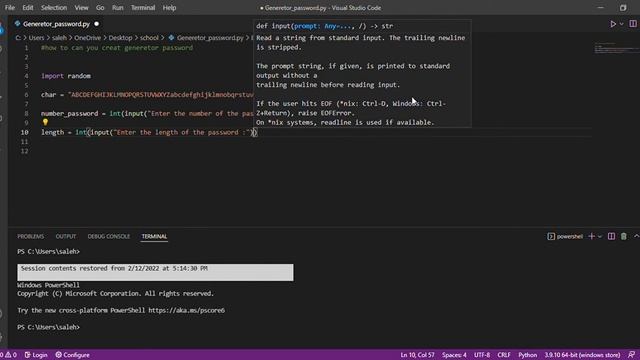
Task: Click the Ln 10, Col 57 cursor position
Action: tap(417, 355)
